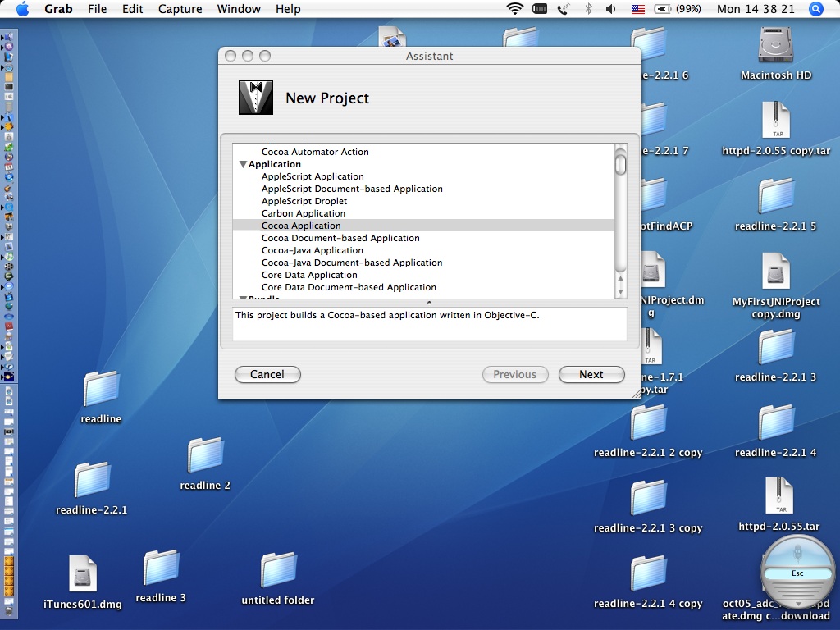Click the project list scrollbar thumb
840x630 pixels.
[620, 163]
